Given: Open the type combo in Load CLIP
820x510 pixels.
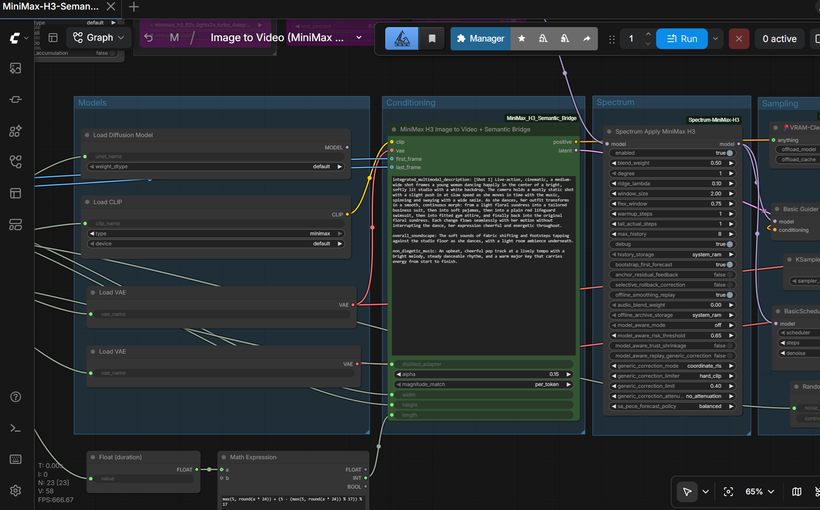Looking at the screenshot, I should click(x=215, y=234).
